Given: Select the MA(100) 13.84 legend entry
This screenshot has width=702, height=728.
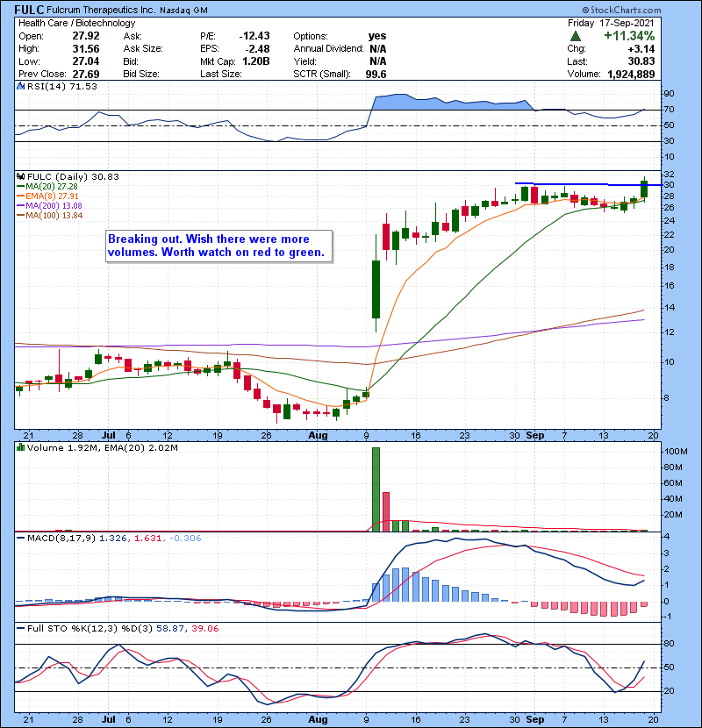Looking at the screenshot, I should tap(49, 216).
